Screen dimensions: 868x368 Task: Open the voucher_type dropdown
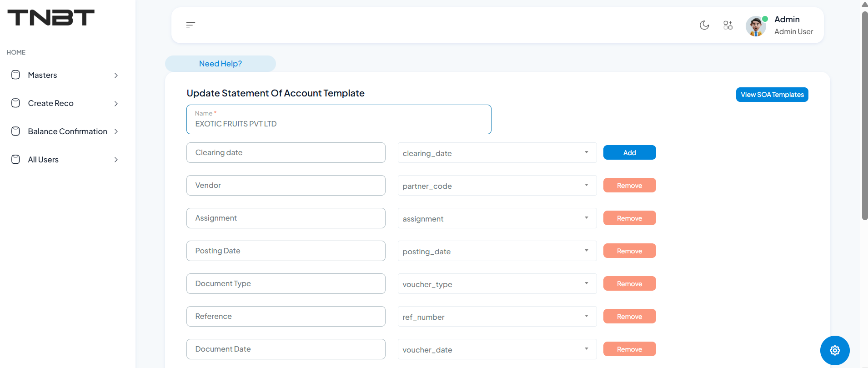coord(497,284)
